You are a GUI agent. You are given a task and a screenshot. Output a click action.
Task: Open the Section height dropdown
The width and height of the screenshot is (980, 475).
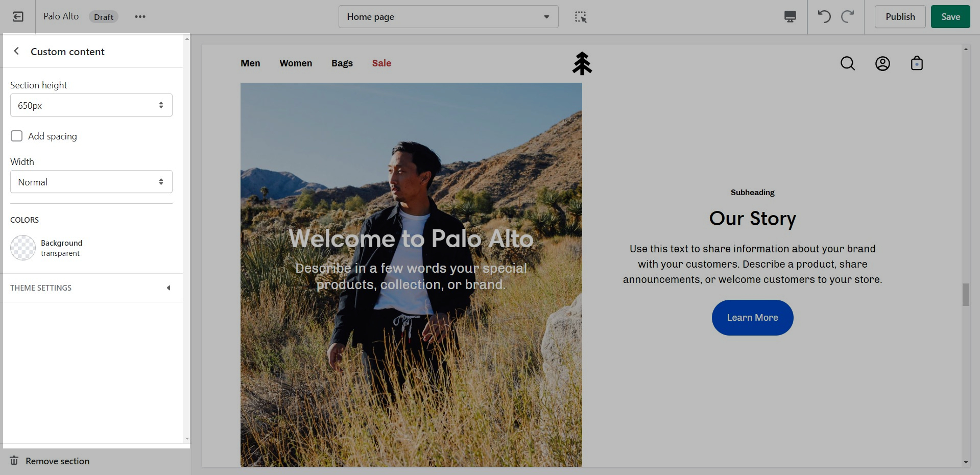tap(91, 105)
